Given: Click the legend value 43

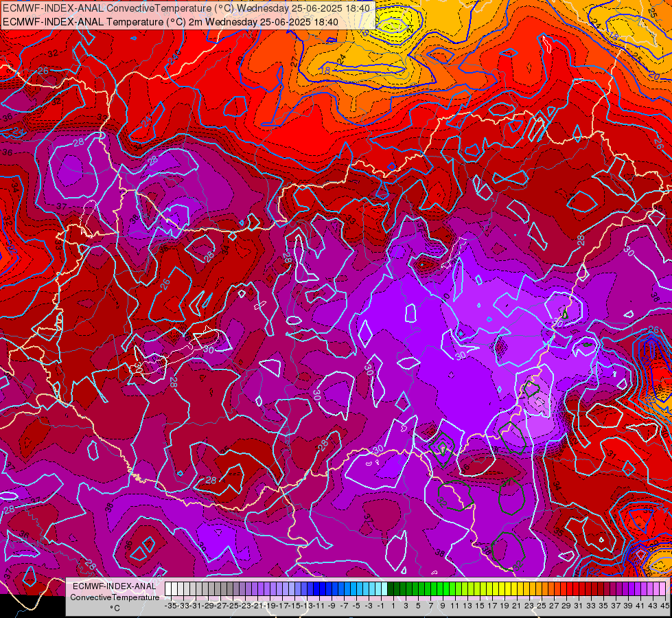Looking at the screenshot, I should pos(653,606).
